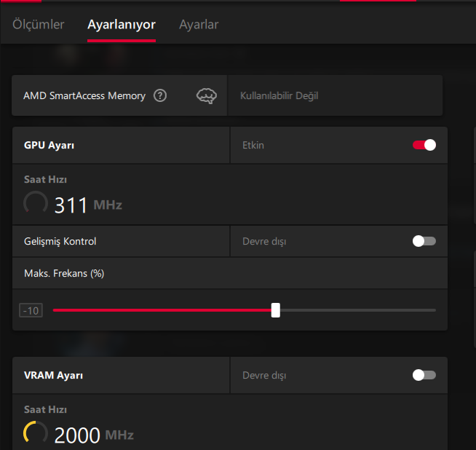Click the AMD SmartAccess Memory label
The width and height of the screenshot is (476, 450).
tap(84, 95)
